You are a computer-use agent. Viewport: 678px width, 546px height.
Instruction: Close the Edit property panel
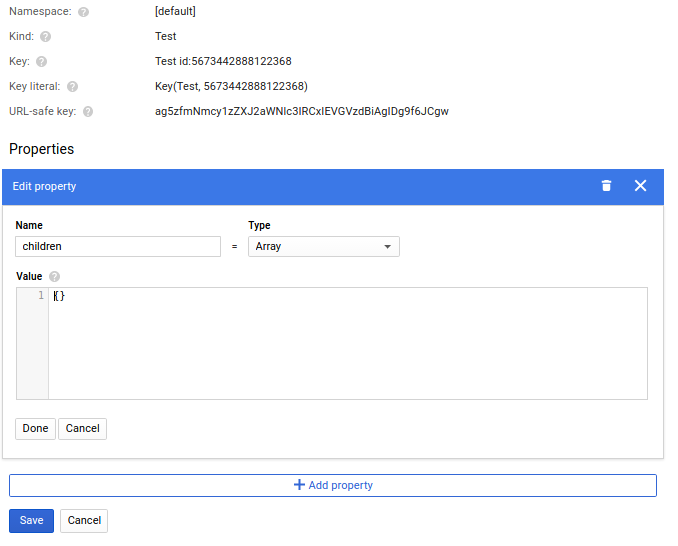coord(640,186)
